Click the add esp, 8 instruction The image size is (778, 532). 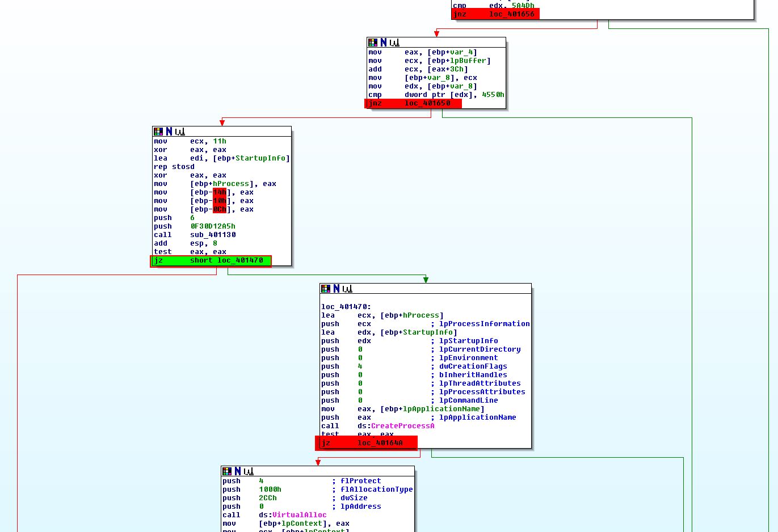click(x=186, y=243)
